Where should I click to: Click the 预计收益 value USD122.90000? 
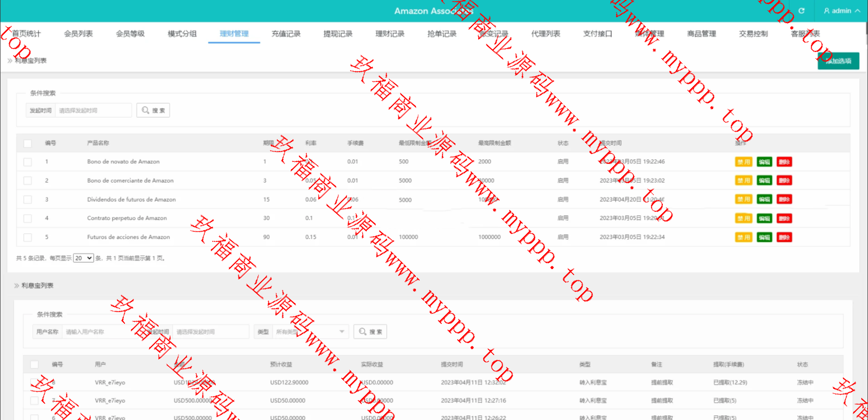point(289,383)
